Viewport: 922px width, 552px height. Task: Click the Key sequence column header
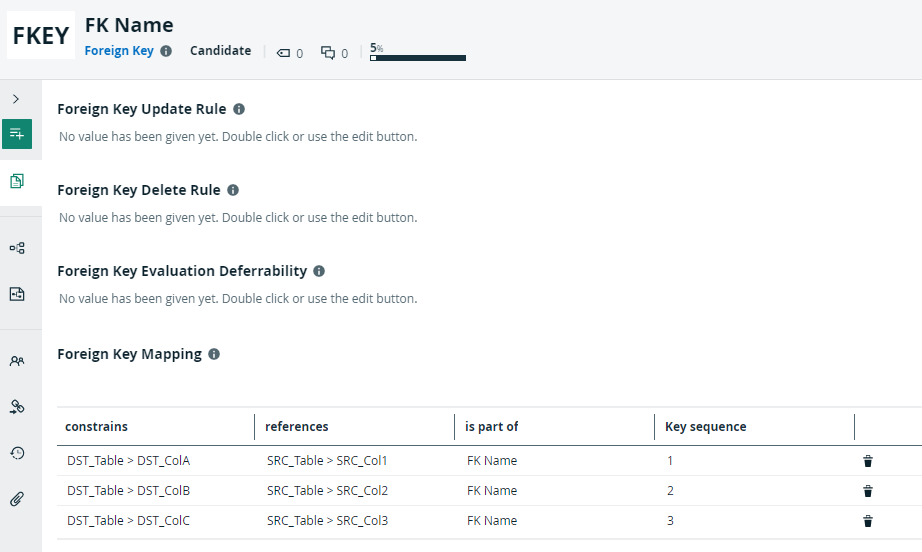tap(706, 427)
